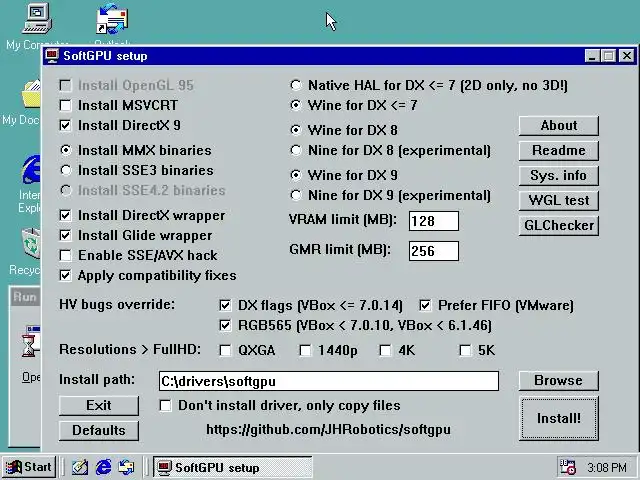The image size is (640, 480).
Task: Select Install MMX binaries
Action: coord(65,150)
